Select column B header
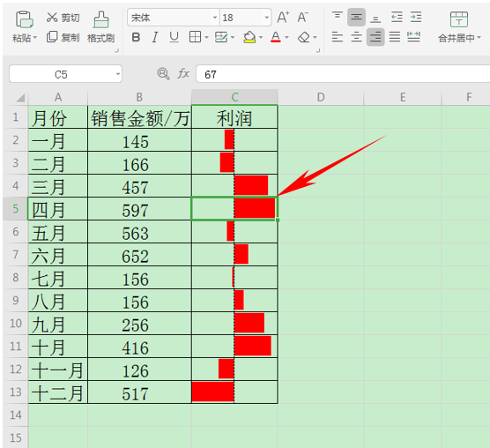Screen dimensions: 490x448 click(140, 97)
